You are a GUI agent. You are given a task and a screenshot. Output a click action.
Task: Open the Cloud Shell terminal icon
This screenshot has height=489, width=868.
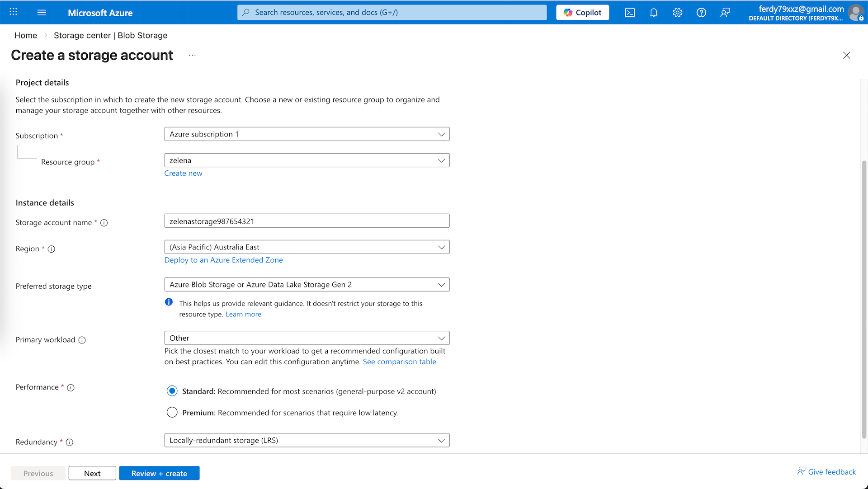pos(630,13)
